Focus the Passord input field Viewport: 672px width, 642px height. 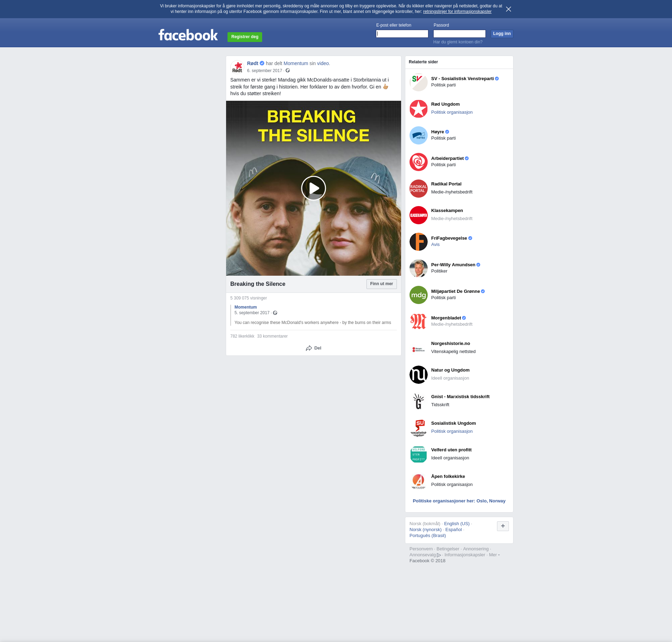point(460,34)
